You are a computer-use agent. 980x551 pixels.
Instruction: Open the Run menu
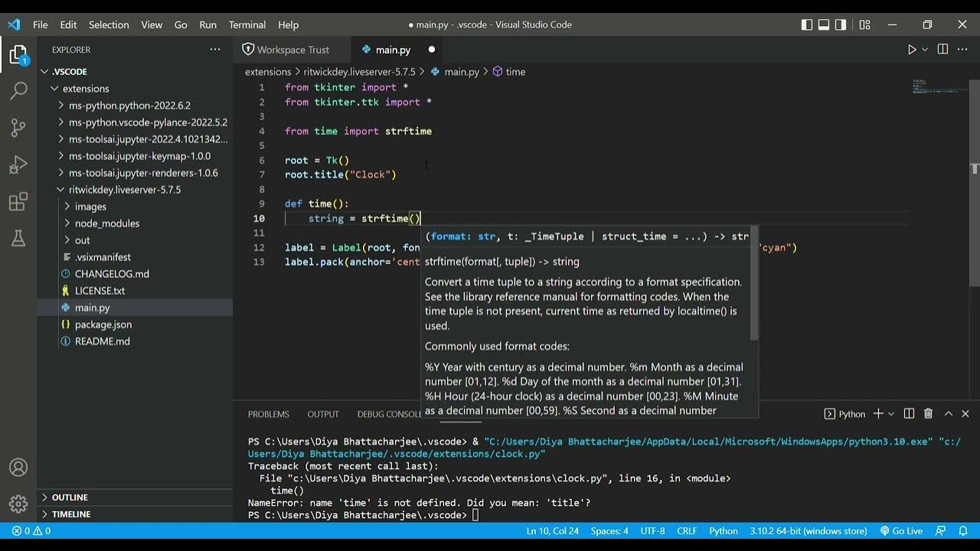coord(207,24)
